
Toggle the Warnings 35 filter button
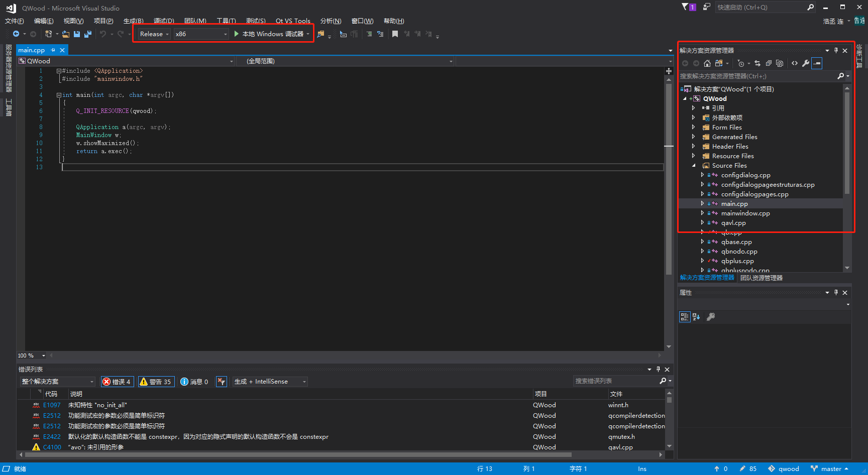156,382
